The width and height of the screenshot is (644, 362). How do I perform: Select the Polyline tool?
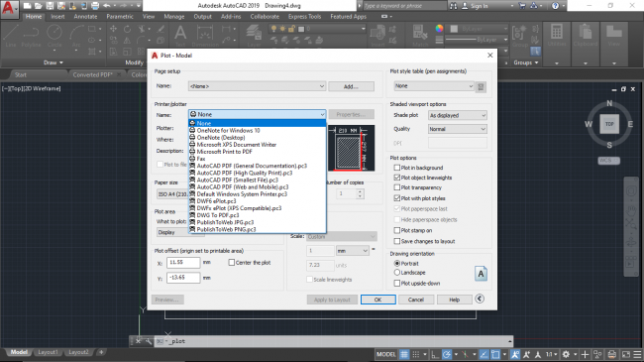pyautogui.click(x=32, y=36)
